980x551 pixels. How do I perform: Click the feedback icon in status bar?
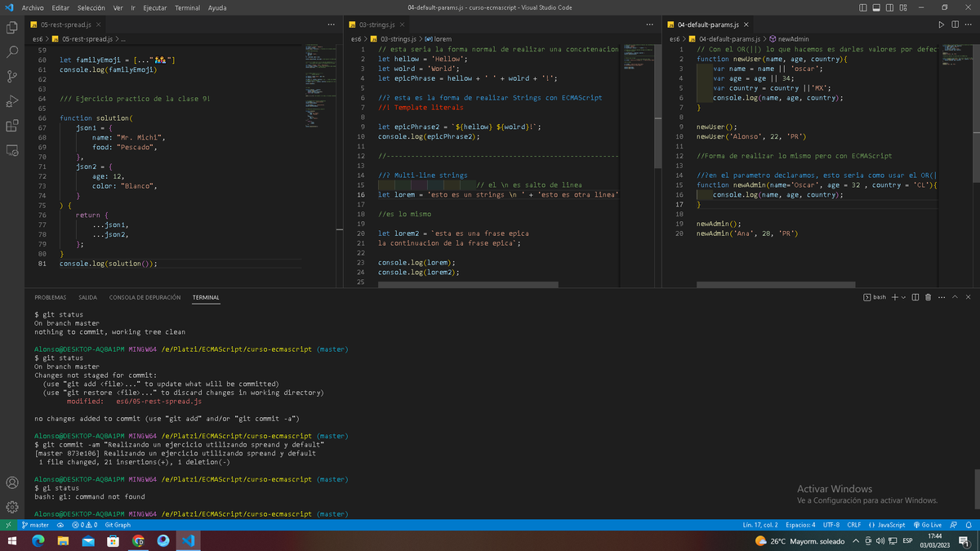click(x=954, y=525)
